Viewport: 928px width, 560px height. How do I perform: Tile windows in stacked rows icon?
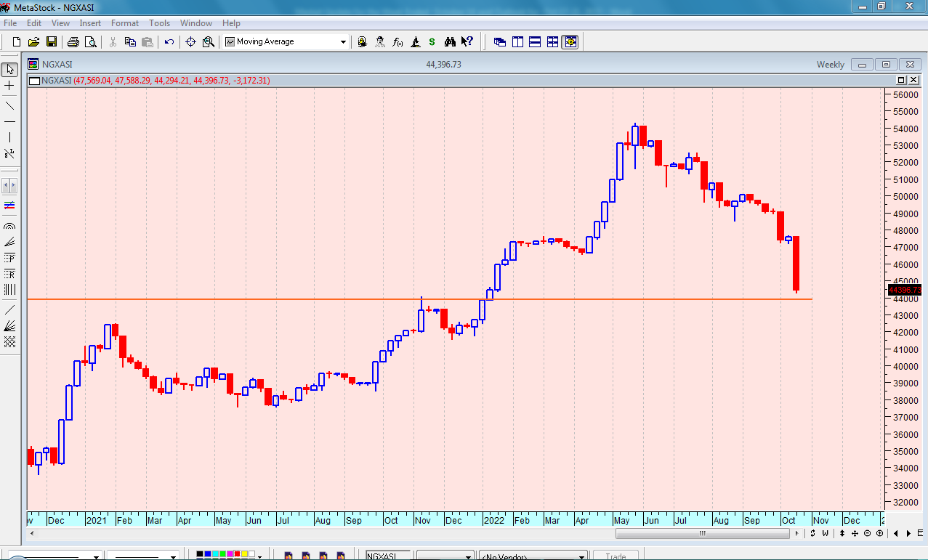tap(535, 42)
